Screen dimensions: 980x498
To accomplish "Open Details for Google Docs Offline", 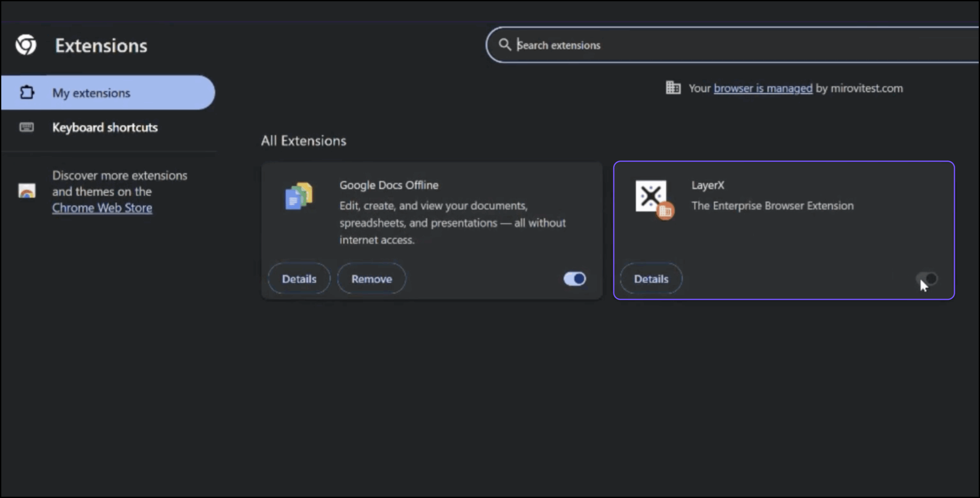I will (x=299, y=278).
